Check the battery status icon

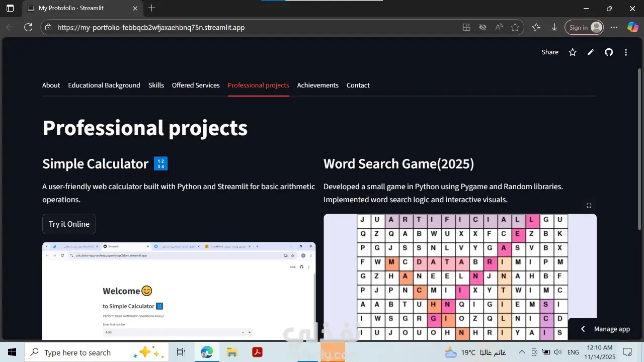click(x=546, y=352)
